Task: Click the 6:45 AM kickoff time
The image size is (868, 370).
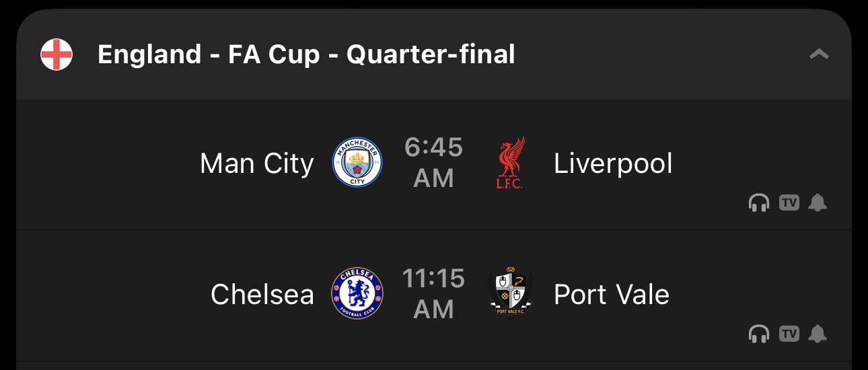Action: click(434, 163)
